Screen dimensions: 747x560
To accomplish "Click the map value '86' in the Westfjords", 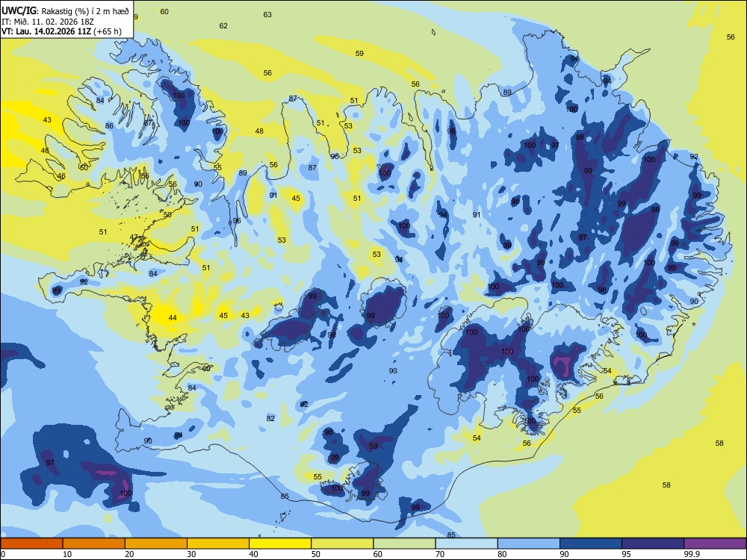I will click(x=110, y=126).
